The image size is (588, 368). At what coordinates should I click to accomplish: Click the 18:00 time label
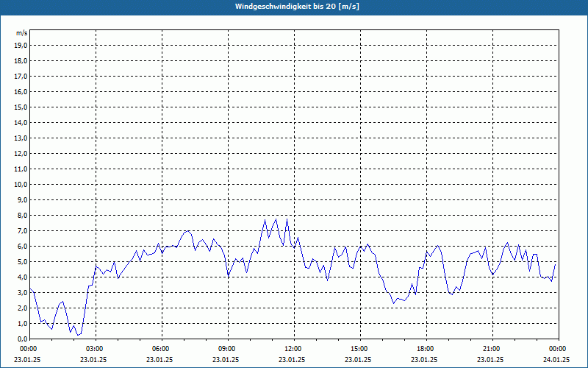[x=426, y=349]
